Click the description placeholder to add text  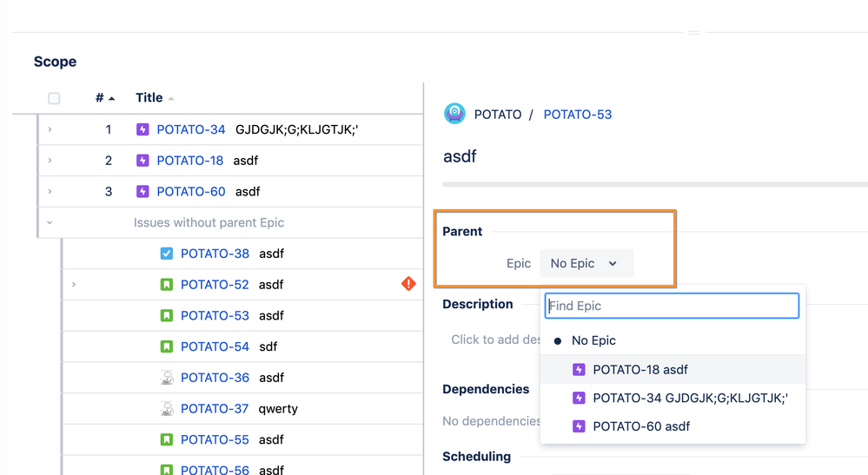coord(496,340)
